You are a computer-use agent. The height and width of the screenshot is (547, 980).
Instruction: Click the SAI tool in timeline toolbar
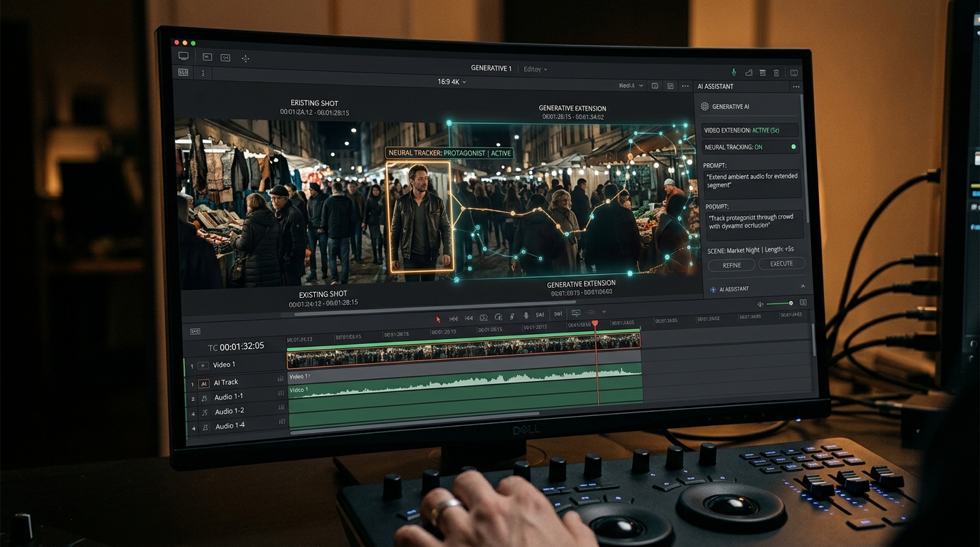click(x=540, y=315)
